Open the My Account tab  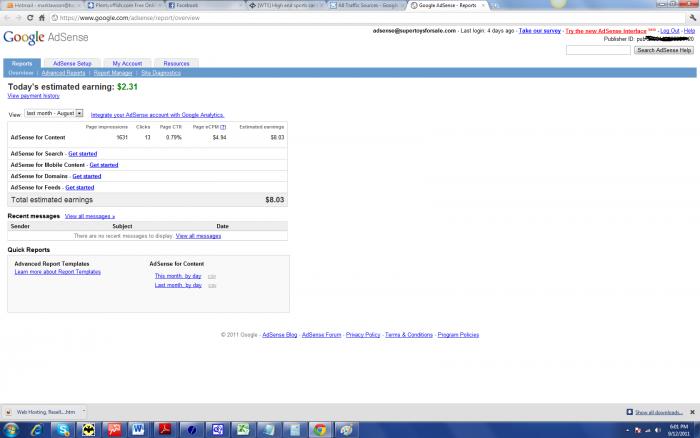(x=127, y=63)
